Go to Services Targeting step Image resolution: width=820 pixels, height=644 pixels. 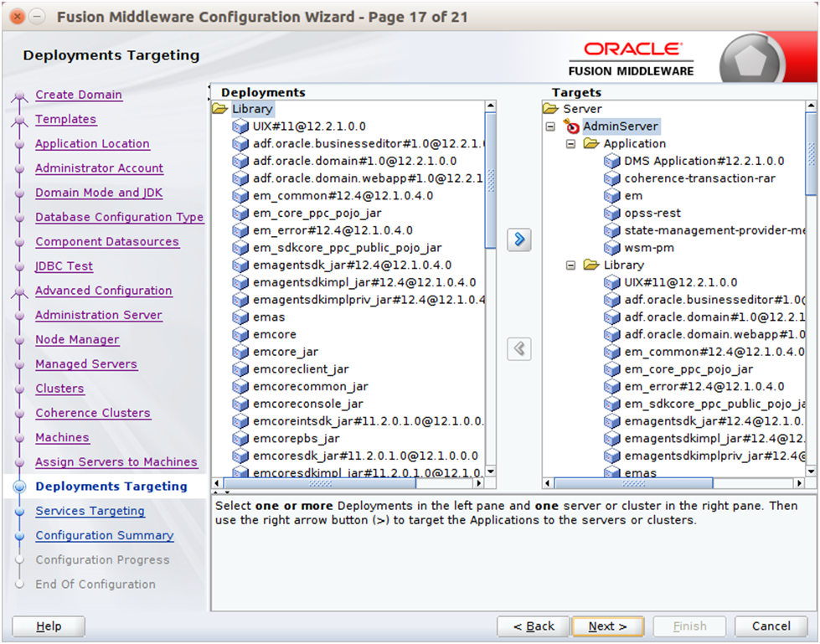pos(90,511)
